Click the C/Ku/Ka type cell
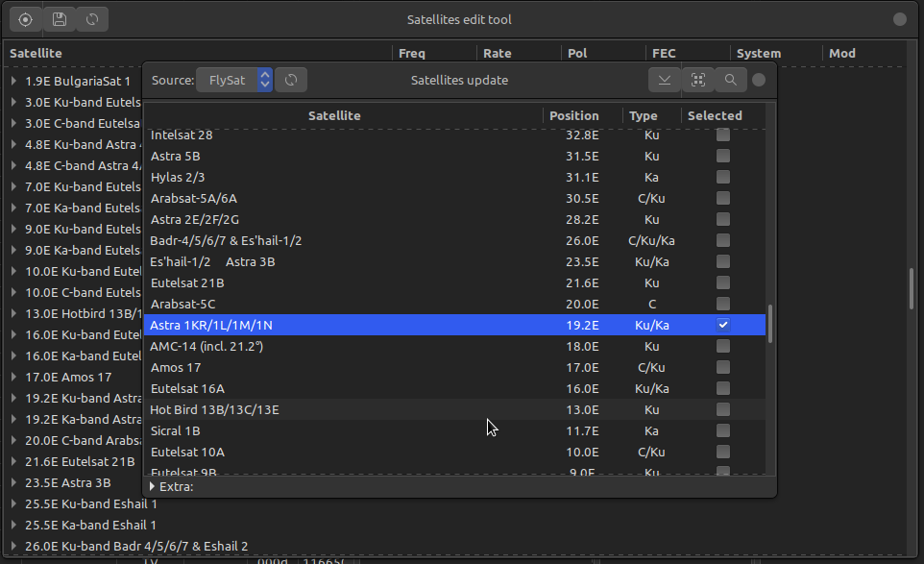Image resolution: width=924 pixels, height=564 pixels. coord(651,240)
